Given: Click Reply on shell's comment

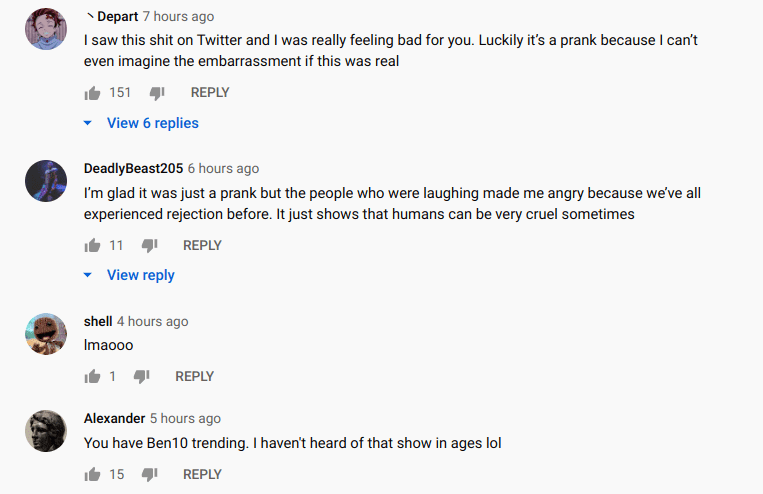Looking at the screenshot, I should pos(194,377).
